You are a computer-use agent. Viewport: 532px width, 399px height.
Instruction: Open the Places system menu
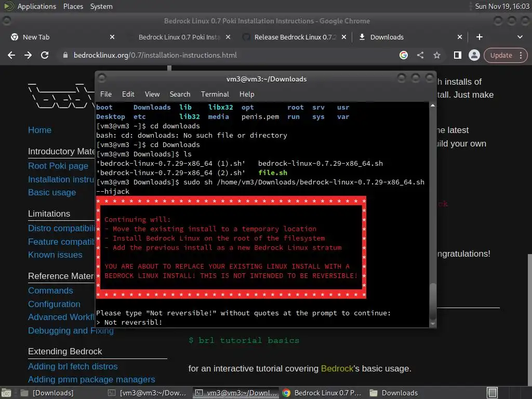(x=73, y=6)
